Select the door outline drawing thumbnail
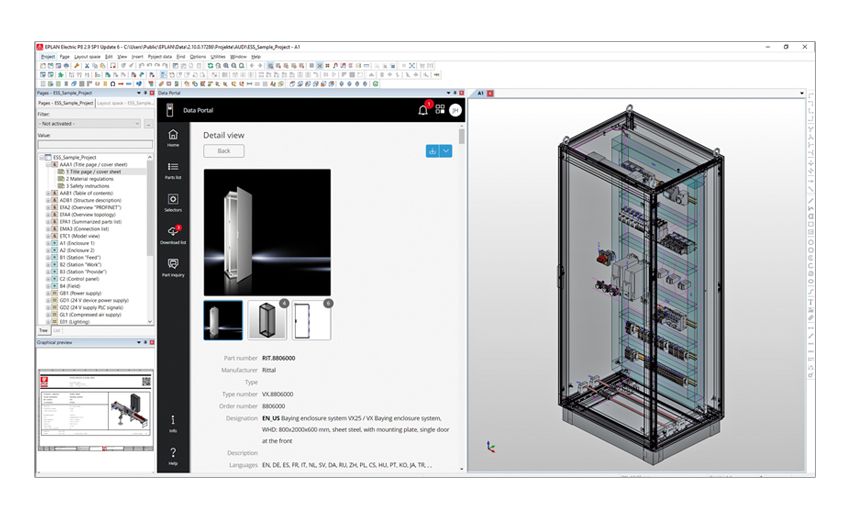The height and width of the screenshot is (519, 850). tap(311, 321)
